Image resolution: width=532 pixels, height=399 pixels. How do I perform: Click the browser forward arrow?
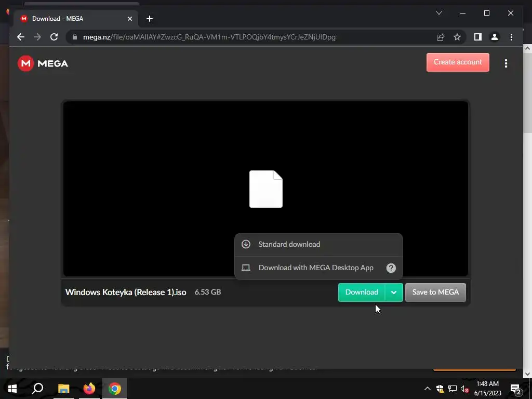[x=37, y=37]
